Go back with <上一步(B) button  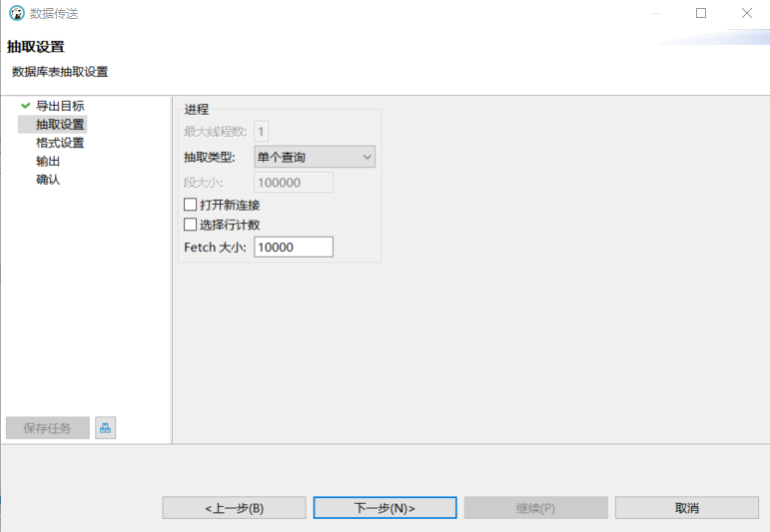point(234,508)
